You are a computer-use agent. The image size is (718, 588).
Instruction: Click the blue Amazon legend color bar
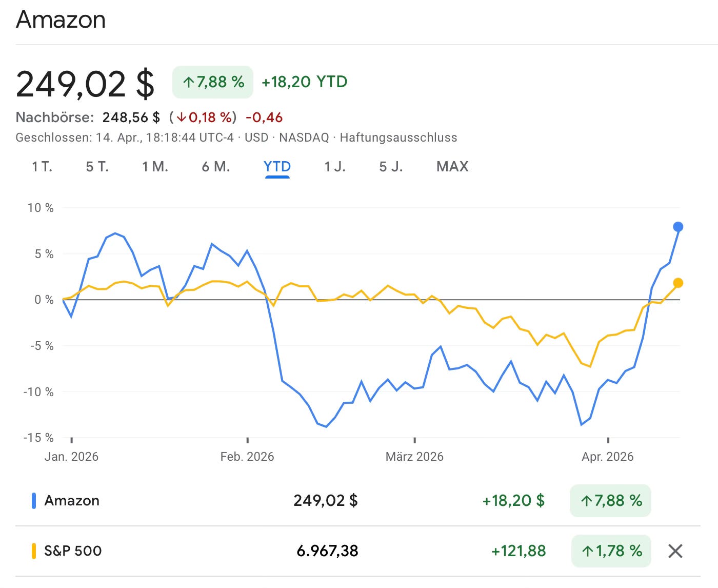coord(34,501)
